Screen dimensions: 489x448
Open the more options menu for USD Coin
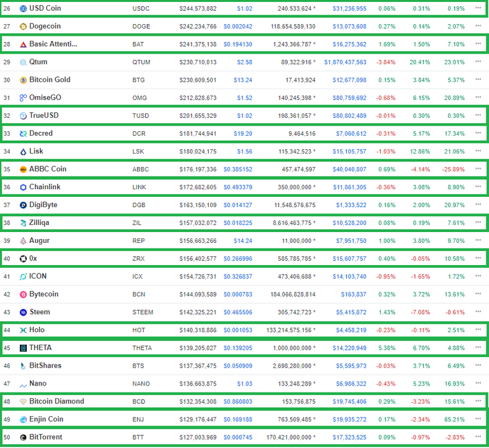478,8
